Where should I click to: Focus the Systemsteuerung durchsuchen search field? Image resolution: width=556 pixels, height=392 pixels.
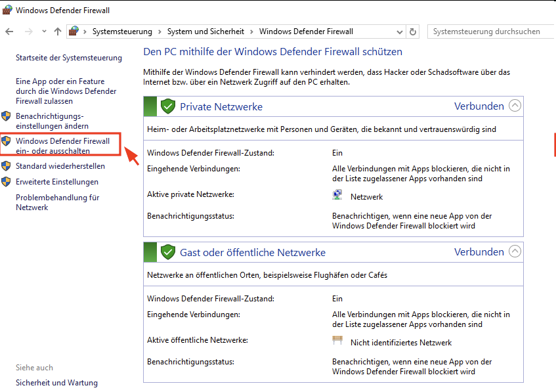click(x=491, y=32)
